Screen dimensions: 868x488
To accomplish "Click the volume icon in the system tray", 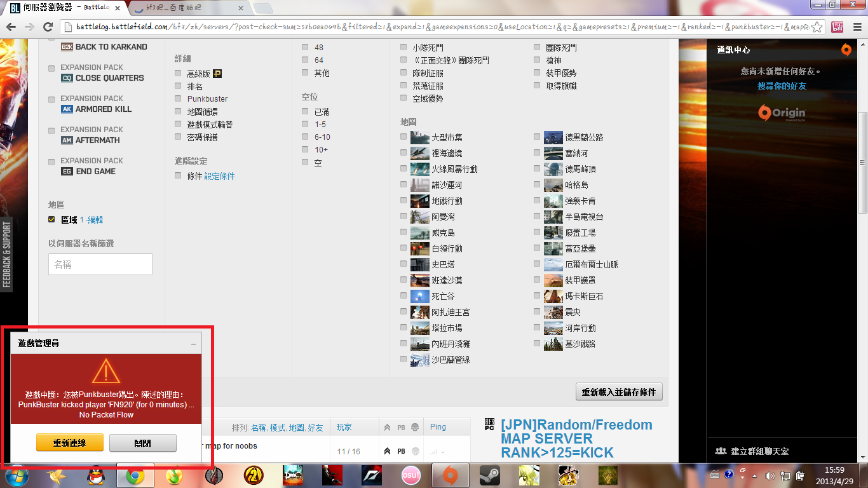I will (x=770, y=475).
